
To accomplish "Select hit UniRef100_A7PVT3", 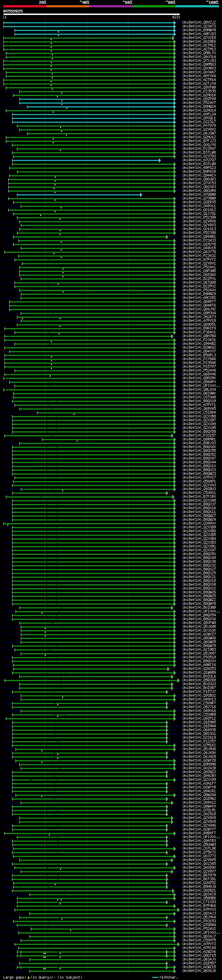I will 199,944.
